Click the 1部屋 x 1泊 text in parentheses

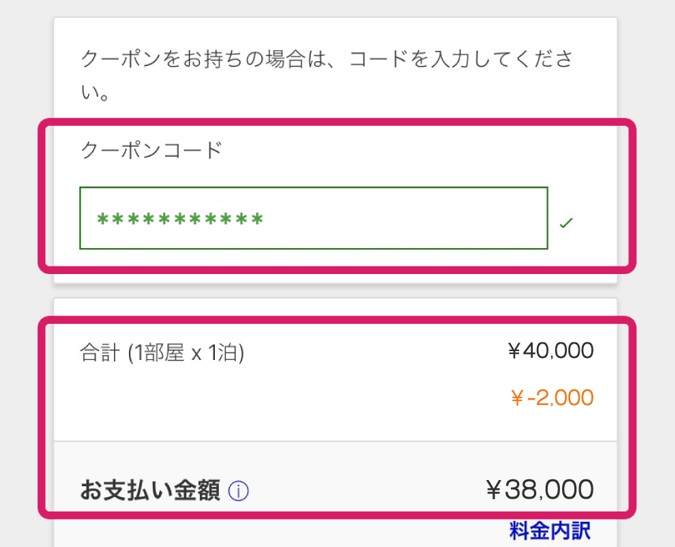pyautogui.click(x=186, y=352)
